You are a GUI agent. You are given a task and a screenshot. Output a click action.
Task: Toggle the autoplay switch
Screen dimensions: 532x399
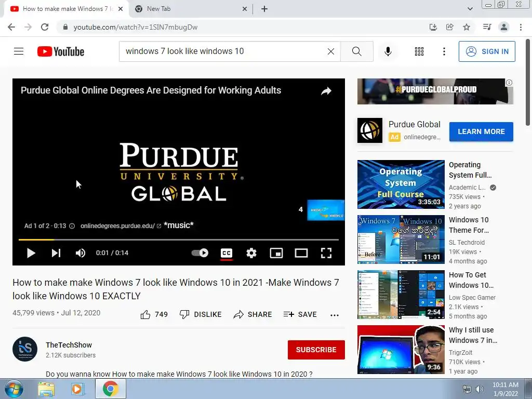[x=200, y=253]
